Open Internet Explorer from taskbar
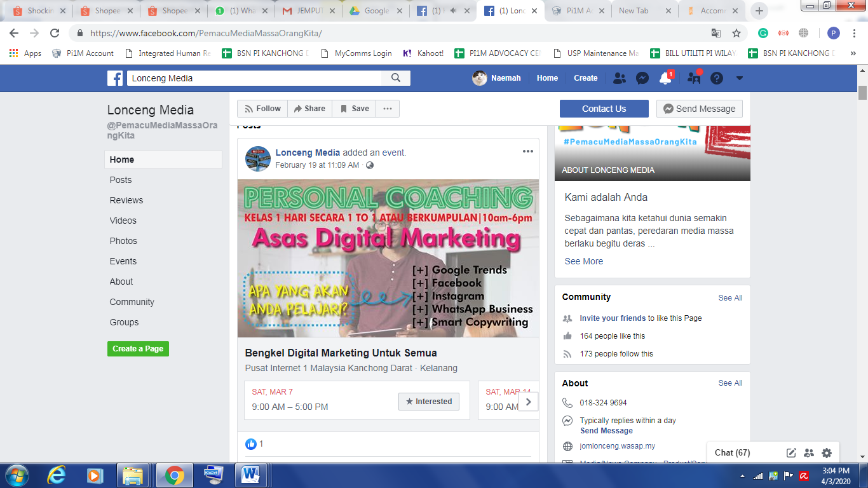 point(57,475)
